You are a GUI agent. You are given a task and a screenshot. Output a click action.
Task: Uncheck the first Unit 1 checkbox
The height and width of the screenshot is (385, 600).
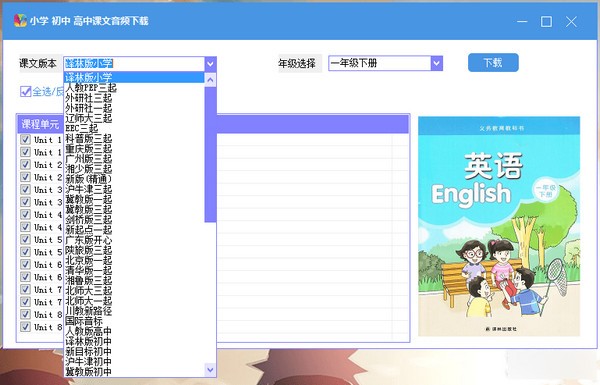point(25,139)
